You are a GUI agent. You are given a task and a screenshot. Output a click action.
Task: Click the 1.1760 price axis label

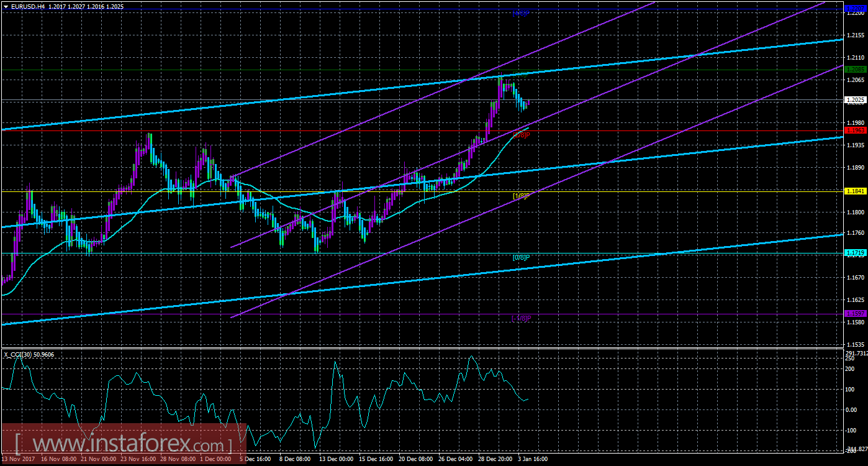tap(855, 234)
